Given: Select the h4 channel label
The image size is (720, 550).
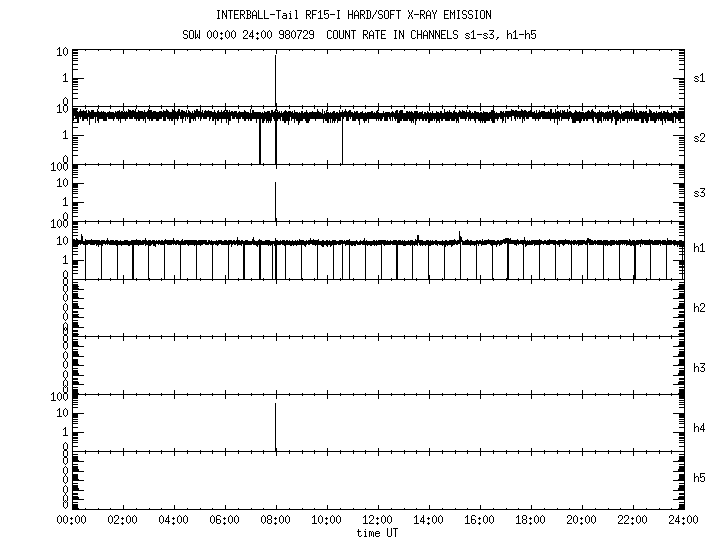Looking at the screenshot, I should point(699,428).
